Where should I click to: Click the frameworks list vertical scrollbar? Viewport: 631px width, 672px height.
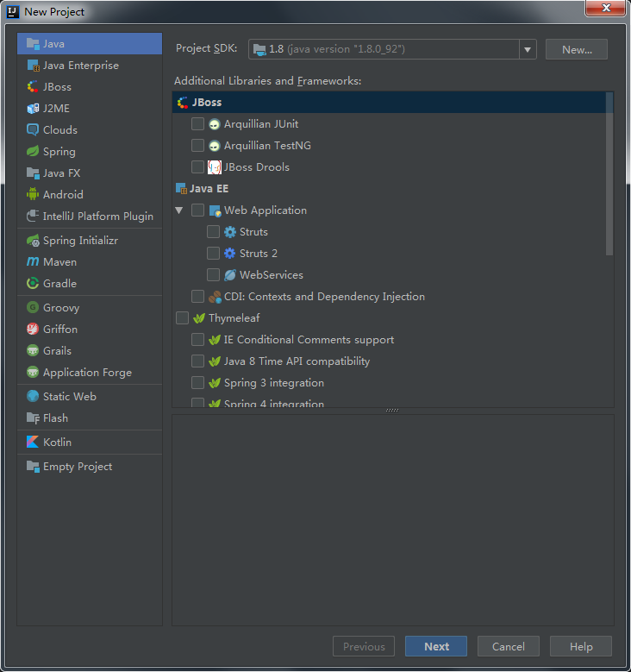(x=609, y=173)
